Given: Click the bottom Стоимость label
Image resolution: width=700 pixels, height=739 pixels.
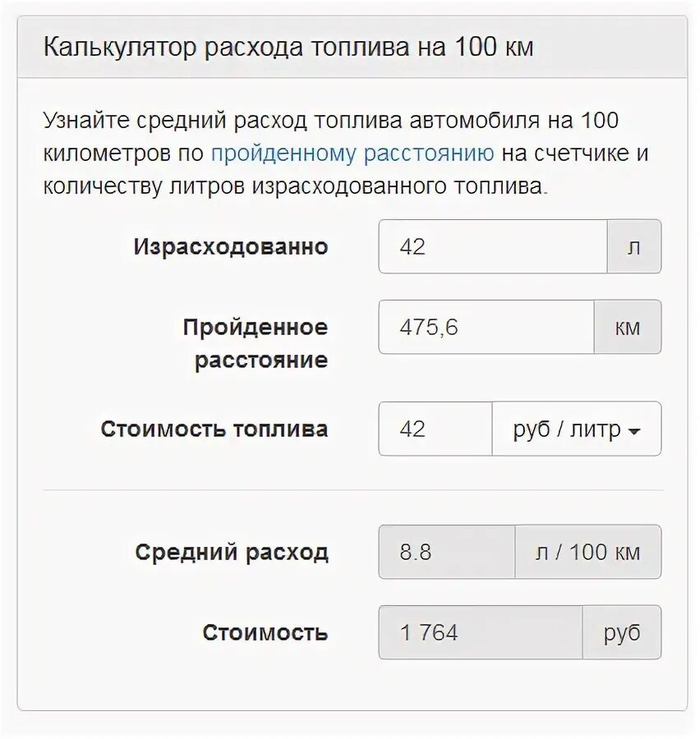Looking at the screenshot, I should pyautogui.click(x=265, y=633).
